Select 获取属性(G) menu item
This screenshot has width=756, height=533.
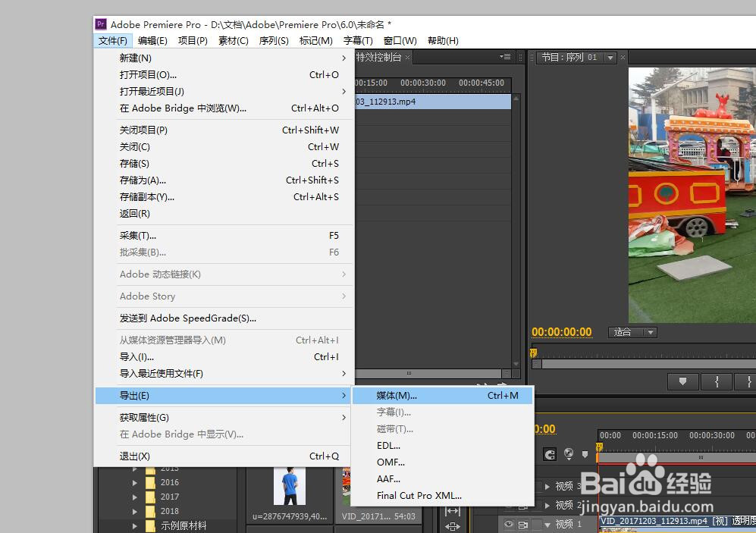pos(224,417)
